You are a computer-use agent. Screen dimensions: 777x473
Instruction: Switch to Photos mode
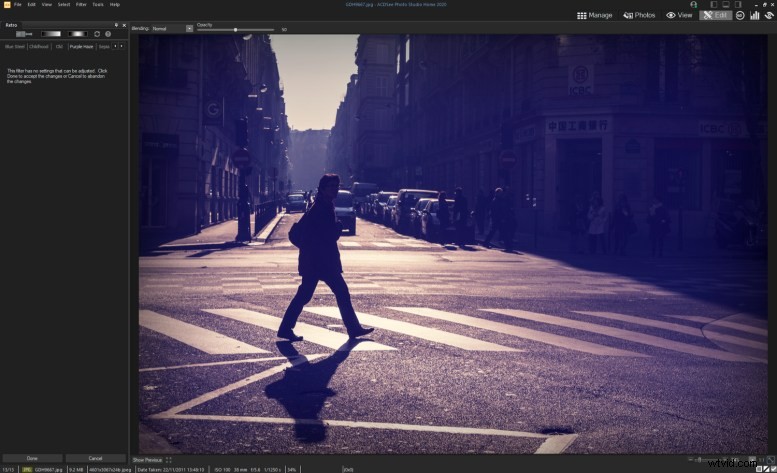click(639, 15)
